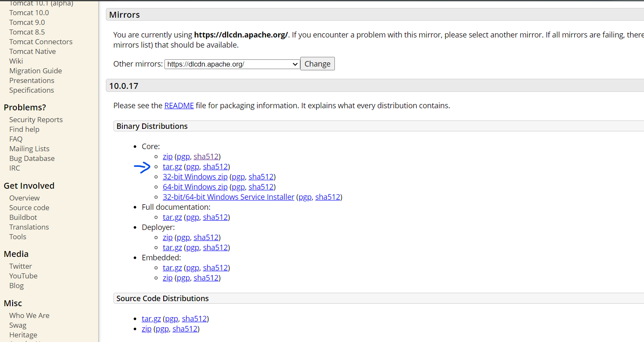Download the Deployer tar.gz

coord(172,247)
